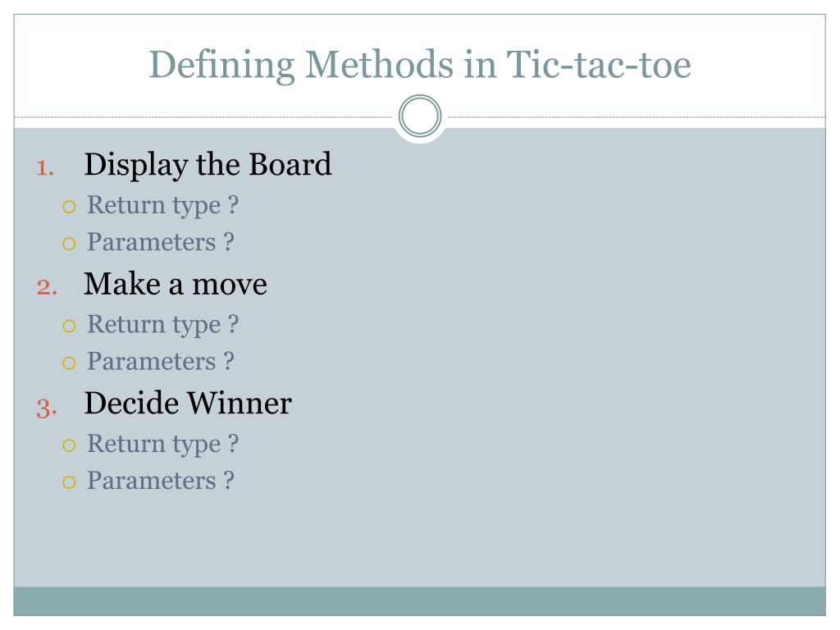Click the double-ring circle ornament under the title

tap(420, 116)
